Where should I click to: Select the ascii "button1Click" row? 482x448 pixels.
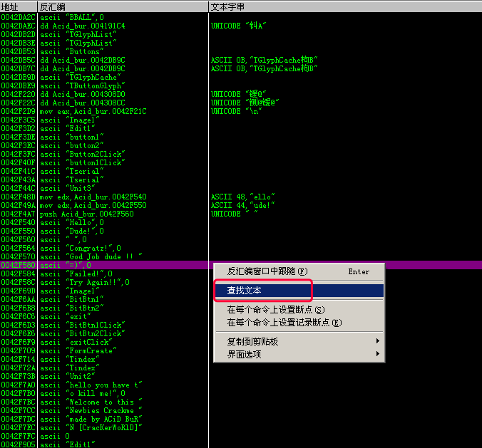pos(241,162)
